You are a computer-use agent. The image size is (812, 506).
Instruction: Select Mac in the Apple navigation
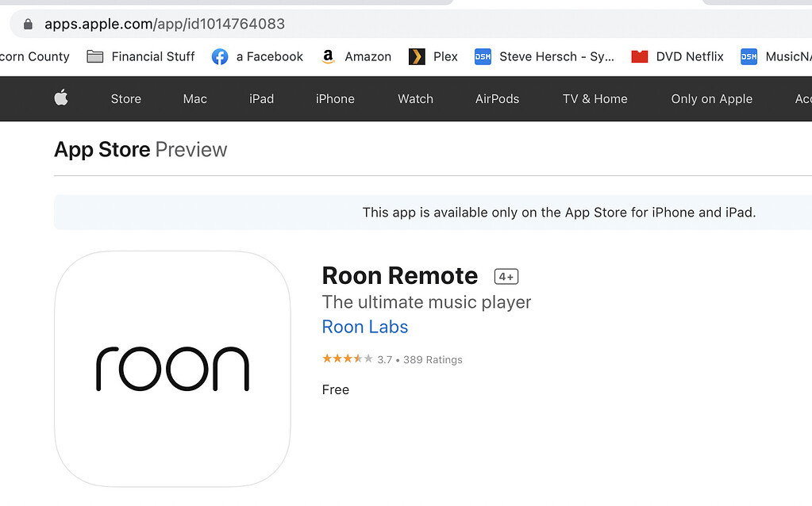(x=194, y=98)
